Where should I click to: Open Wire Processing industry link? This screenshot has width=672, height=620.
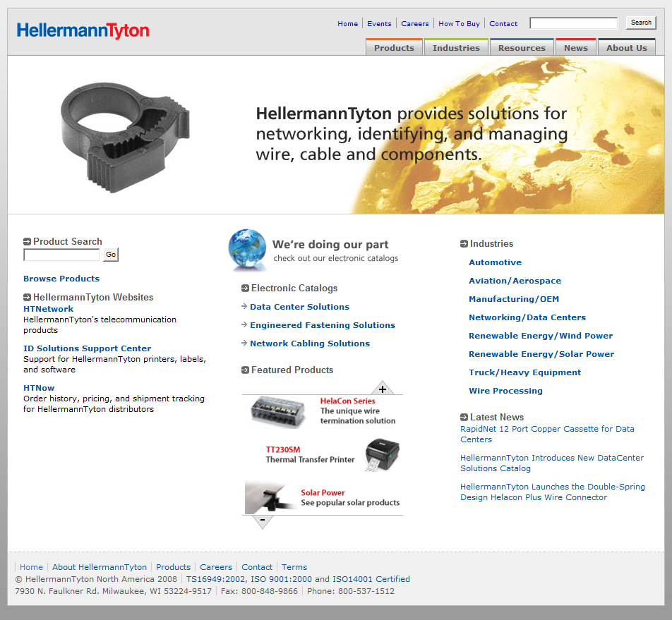(505, 391)
